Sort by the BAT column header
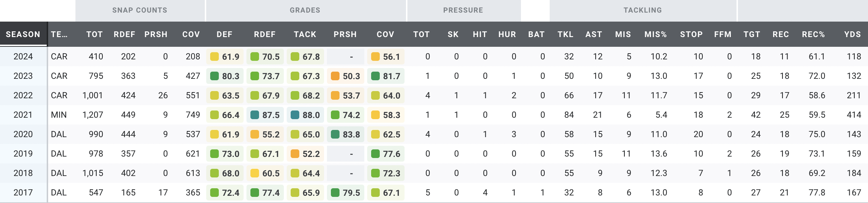 pos(536,35)
